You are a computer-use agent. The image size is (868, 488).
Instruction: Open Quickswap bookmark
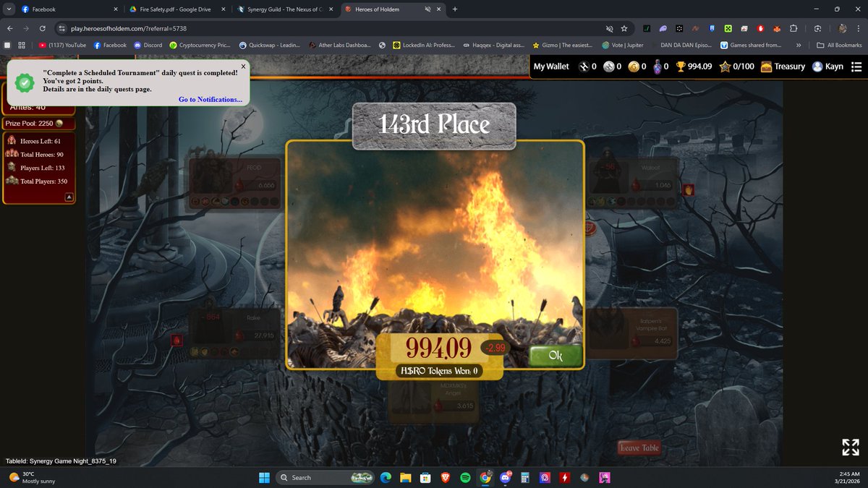point(268,45)
